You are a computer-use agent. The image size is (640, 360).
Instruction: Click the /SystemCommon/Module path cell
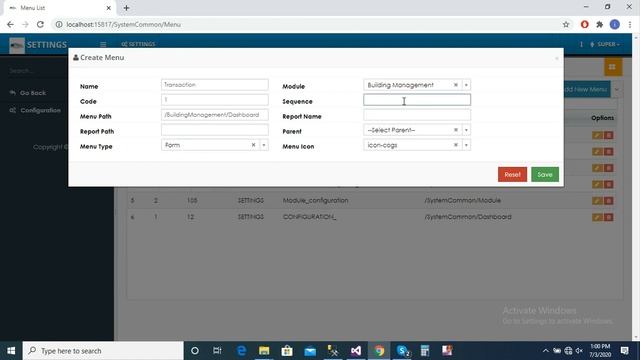click(x=462, y=200)
